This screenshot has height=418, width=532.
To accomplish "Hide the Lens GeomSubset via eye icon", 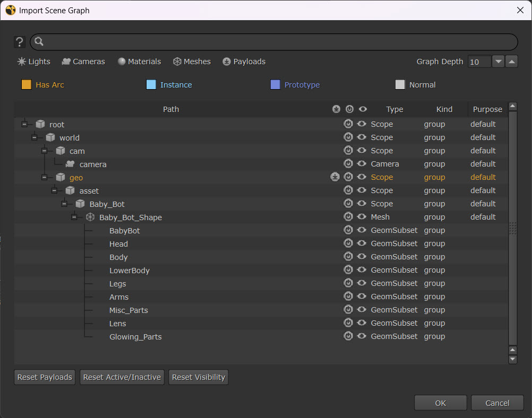I will pos(362,323).
